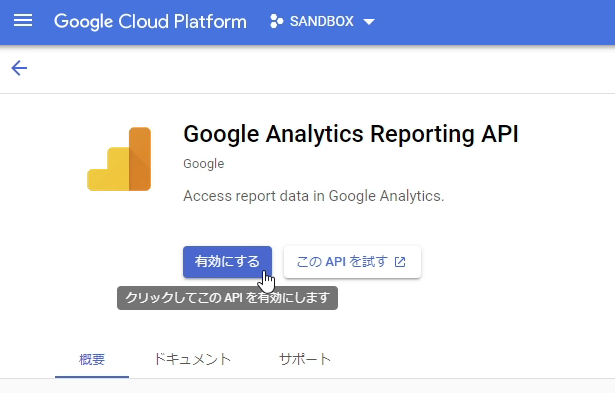Viewport: 615px width, 393px height.
Task: Click the Access report data description text
Action: [x=313, y=196]
